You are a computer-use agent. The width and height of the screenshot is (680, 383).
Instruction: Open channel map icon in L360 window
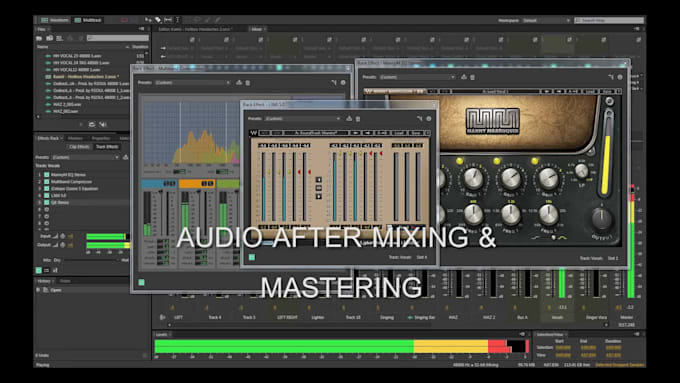coord(419,118)
